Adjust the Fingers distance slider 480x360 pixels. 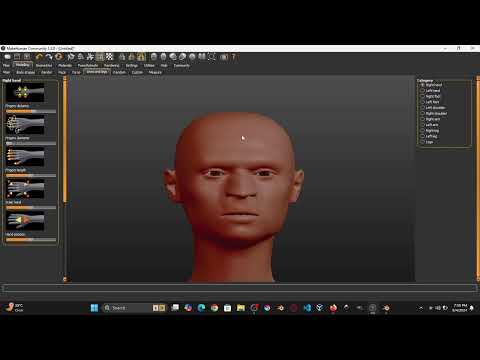coord(31,111)
